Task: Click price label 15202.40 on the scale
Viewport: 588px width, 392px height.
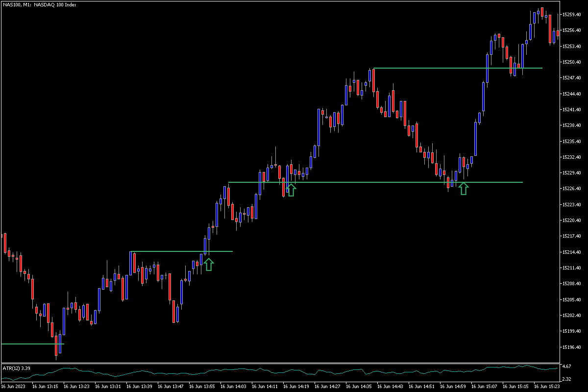Action: coord(572,316)
